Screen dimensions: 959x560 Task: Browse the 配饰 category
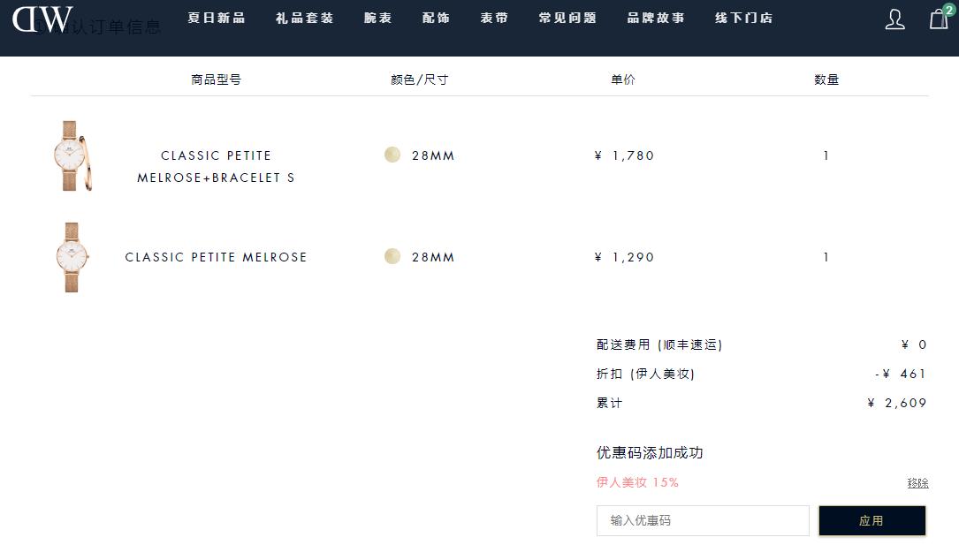(436, 18)
